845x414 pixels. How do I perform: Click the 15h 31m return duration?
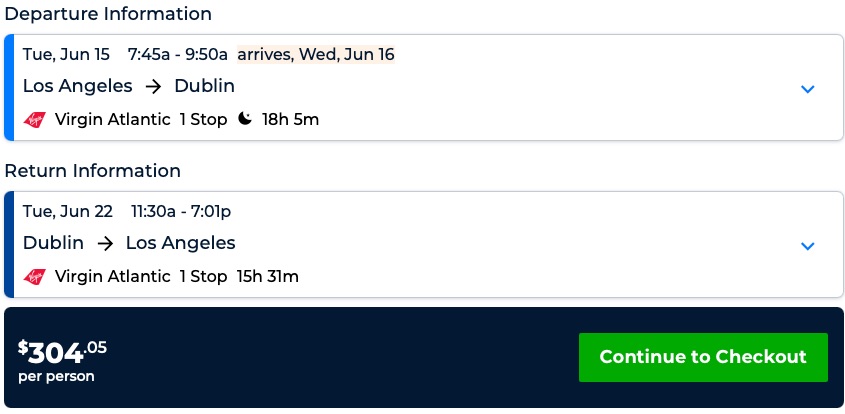(x=267, y=276)
